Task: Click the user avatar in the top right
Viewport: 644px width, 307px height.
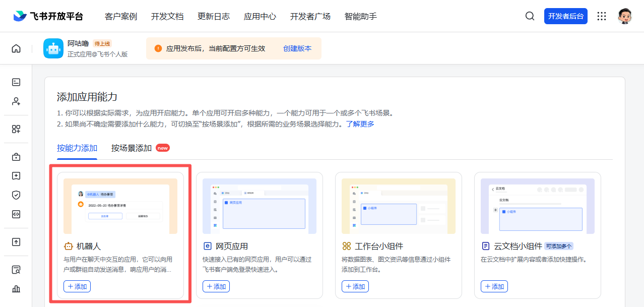Action: (x=625, y=16)
